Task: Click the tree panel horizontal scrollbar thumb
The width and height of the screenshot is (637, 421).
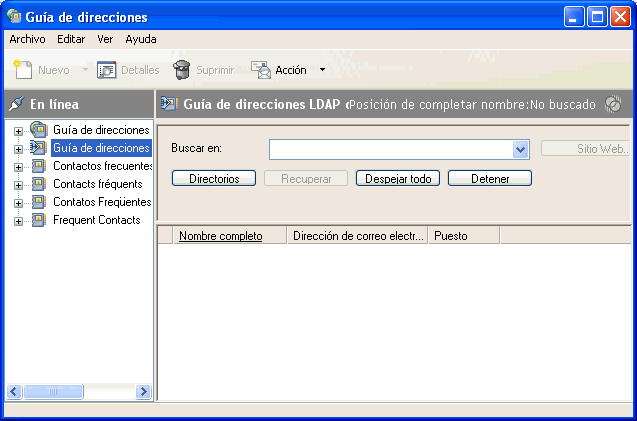Action: tap(53, 391)
